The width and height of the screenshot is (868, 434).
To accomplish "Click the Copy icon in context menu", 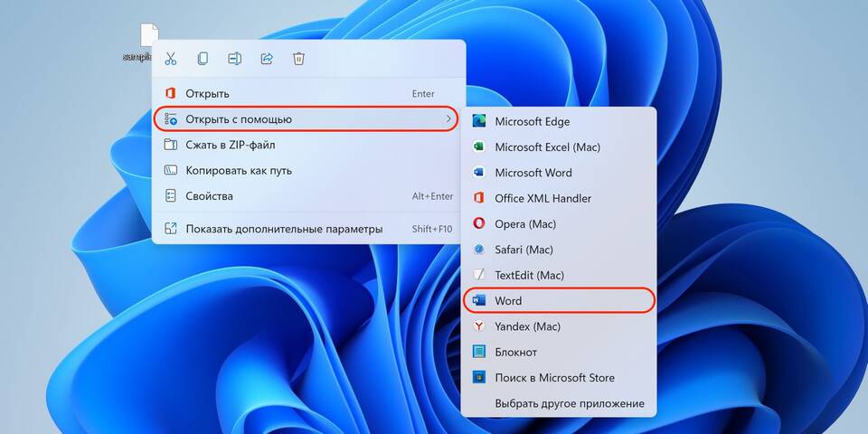I will tap(203, 59).
